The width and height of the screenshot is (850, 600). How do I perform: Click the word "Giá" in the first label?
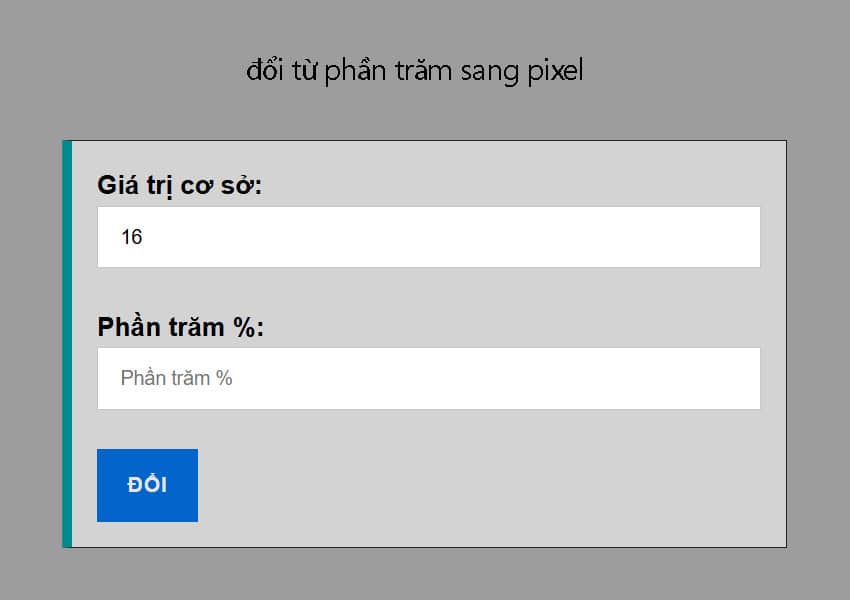coord(116,185)
